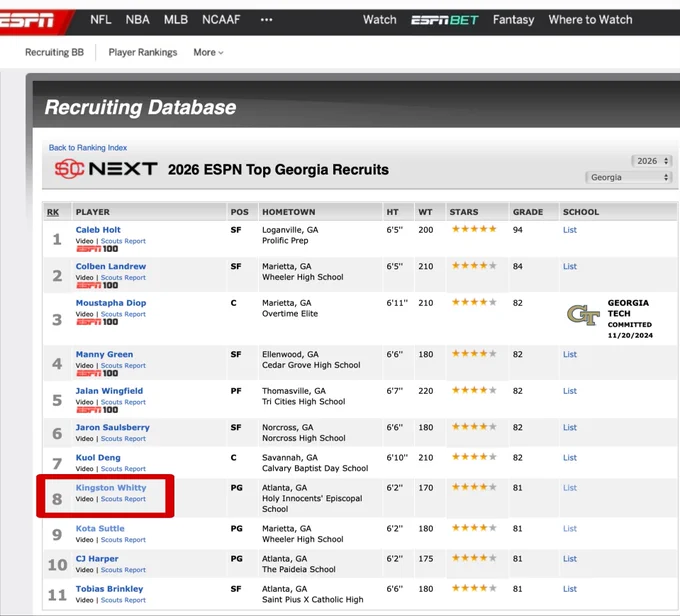Open Where to Watch
This screenshot has height=616, width=680.
(x=590, y=20)
